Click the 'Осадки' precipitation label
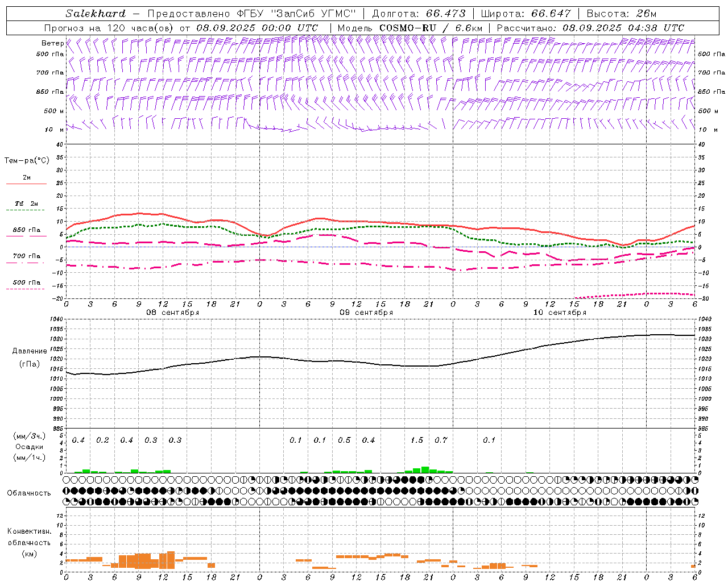Viewport: 728px width, 582px height. pyautogui.click(x=30, y=447)
